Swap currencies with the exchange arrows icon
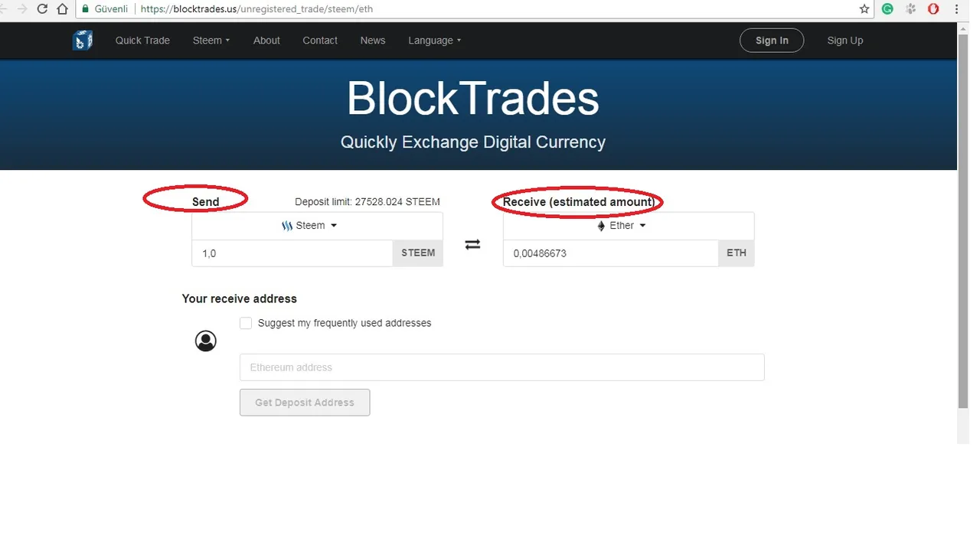This screenshot has height=551, width=980. click(x=472, y=244)
